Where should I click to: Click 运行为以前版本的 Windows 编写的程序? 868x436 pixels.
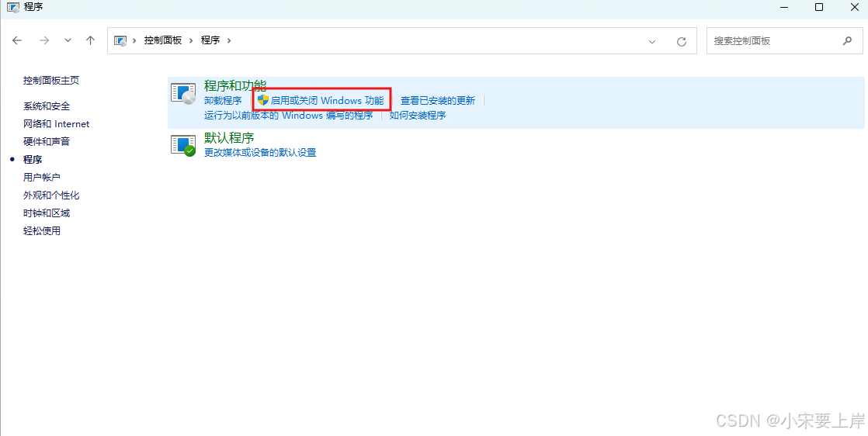(x=288, y=116)
